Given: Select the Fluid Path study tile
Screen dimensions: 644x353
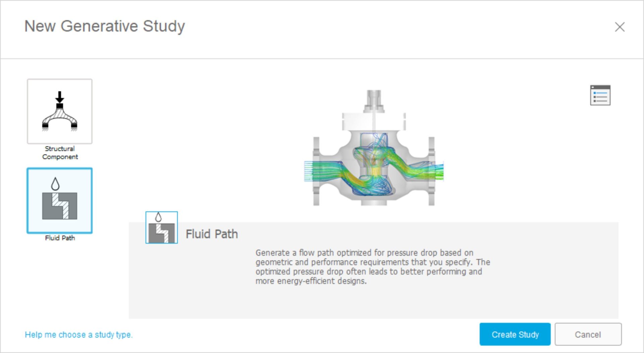Looking at the screenshot, I should [60, 201].
